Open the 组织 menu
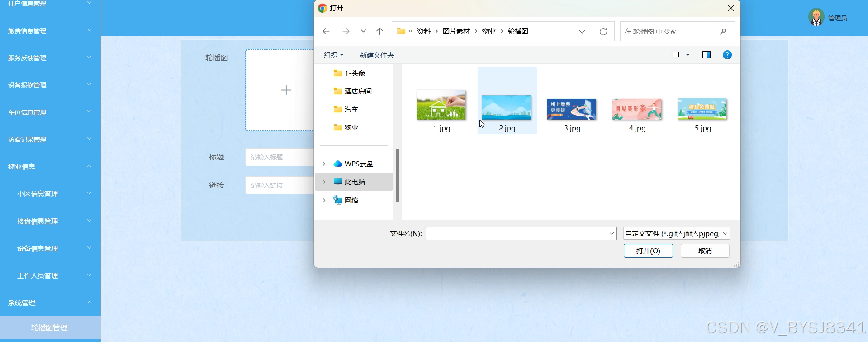 click(x=334, y=55)
